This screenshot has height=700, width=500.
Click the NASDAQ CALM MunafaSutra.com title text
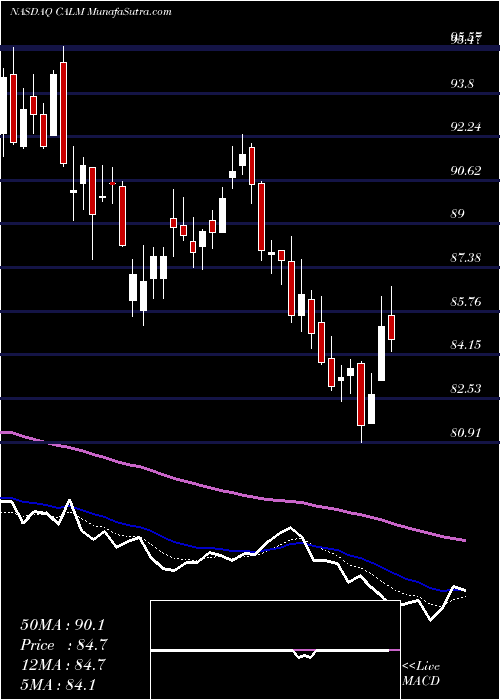(91, 12)
